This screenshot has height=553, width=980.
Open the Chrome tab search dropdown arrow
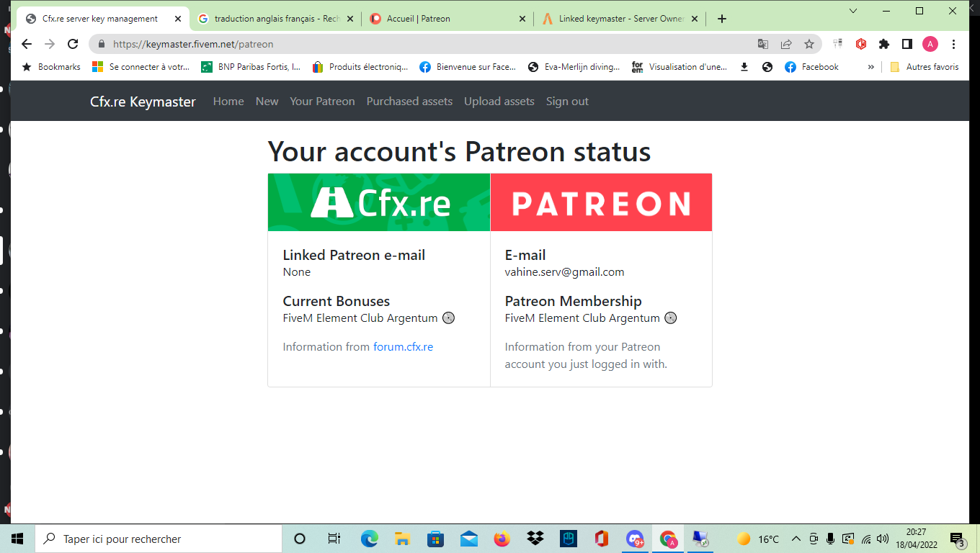click(853, 11)
